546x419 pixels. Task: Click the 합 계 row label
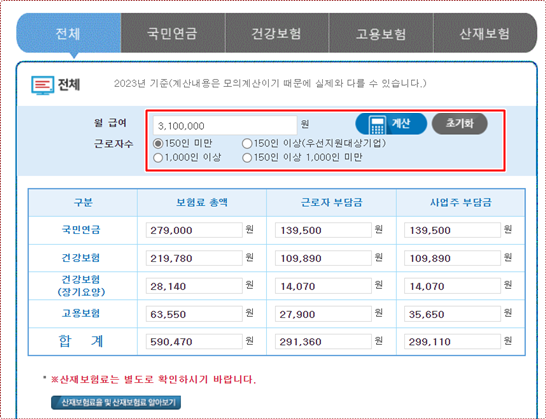click(x=81, y=341)
